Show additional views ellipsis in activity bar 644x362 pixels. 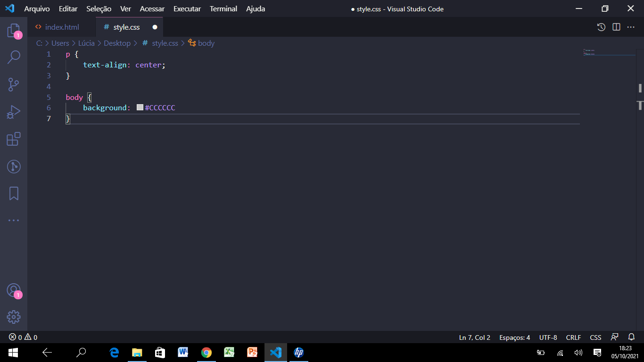[14, 220]
